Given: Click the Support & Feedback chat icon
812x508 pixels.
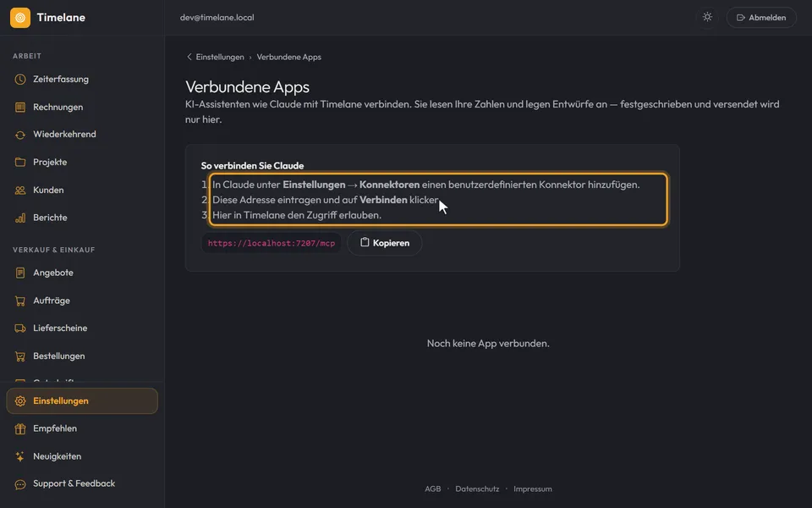Looking at the screenshot, I should (x=20, y=484).
